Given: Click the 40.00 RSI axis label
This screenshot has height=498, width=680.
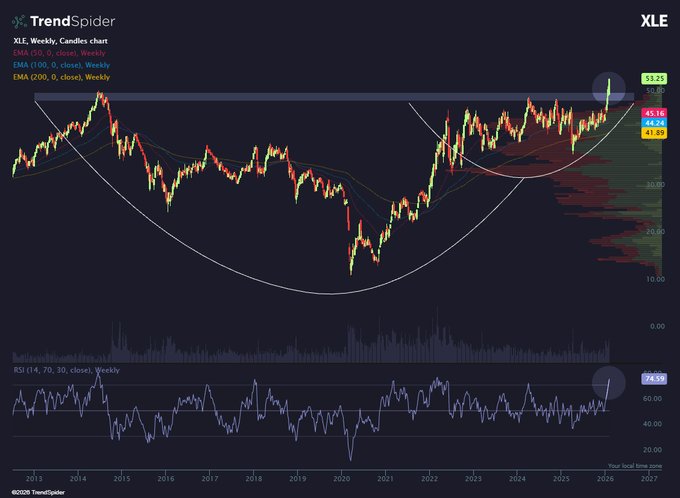Looking at the screenshot, I should (x=652, y=424).
